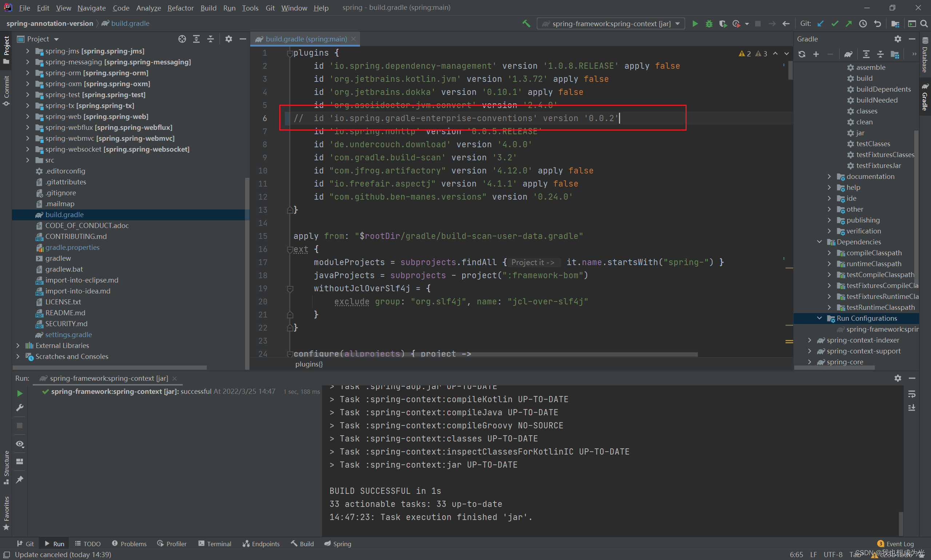Click the green Run button in toolbar
The height and width of the screenshot is (560, 931).
click(695, 24)
